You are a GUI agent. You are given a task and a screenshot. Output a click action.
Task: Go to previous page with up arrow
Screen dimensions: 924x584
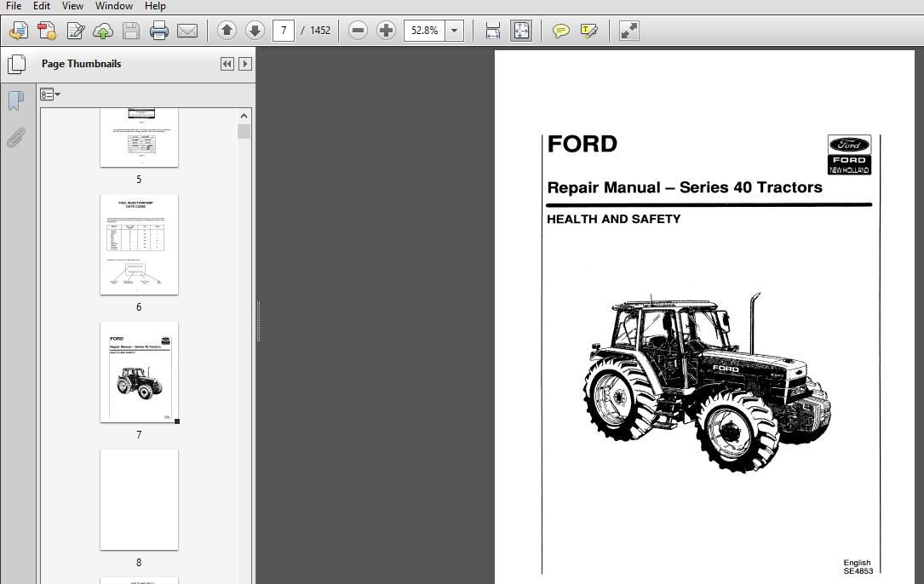pyautogui.click(x=227, y=31)
